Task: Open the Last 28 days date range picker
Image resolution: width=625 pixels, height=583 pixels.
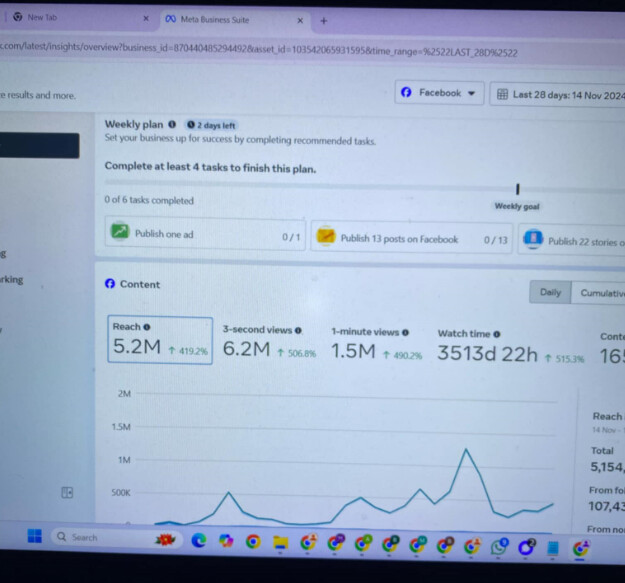Action: pyautogui.click(x=558, y=95)
